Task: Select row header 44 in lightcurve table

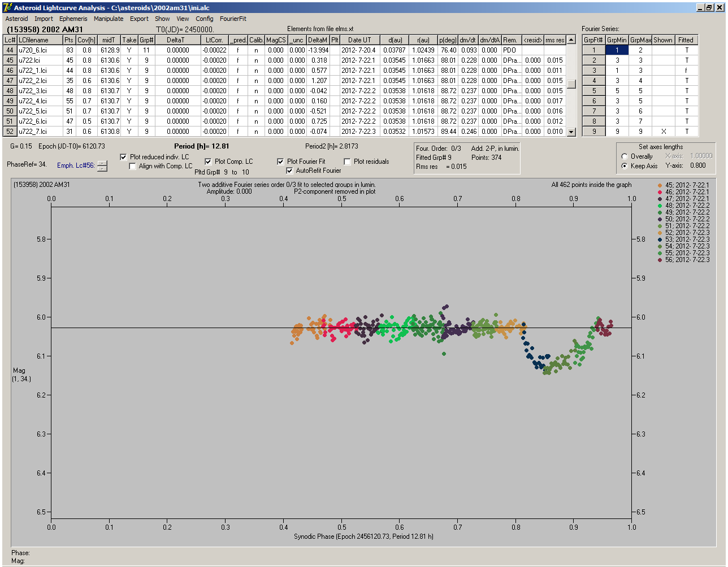Action: [x=10, y=50]
